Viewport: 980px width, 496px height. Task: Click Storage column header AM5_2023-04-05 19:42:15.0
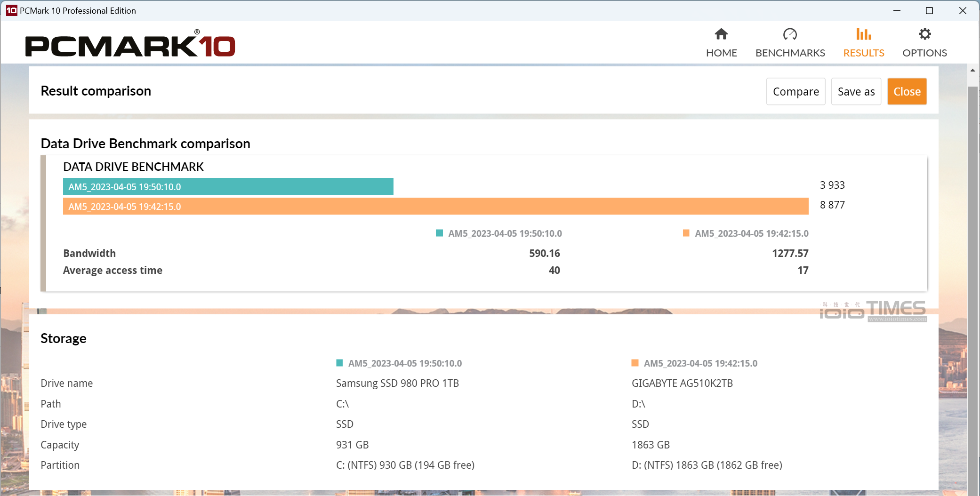click(x=700, y=363)
